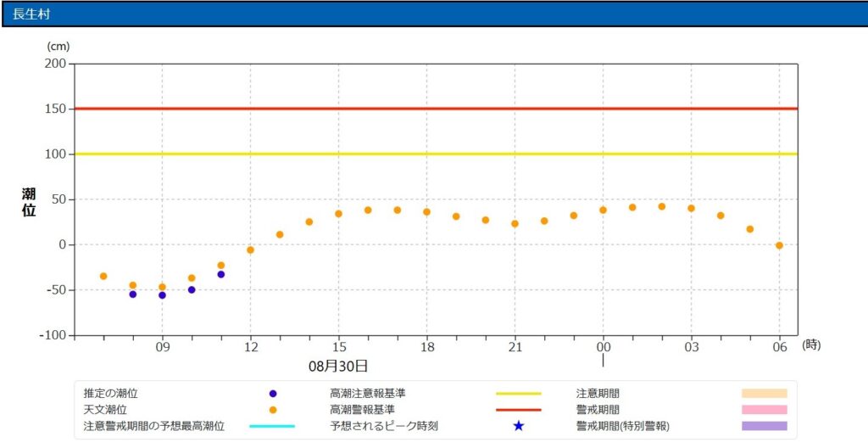868x448 pixels.
Task: Click the 警戒期間(特別警報) purple color swatch
Action: [x=765, y=426]
